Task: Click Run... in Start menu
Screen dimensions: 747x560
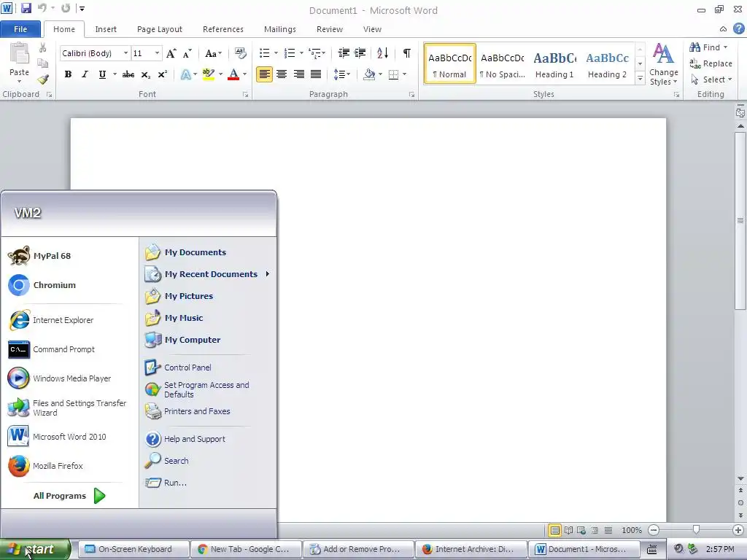Action: coord(166,483)
